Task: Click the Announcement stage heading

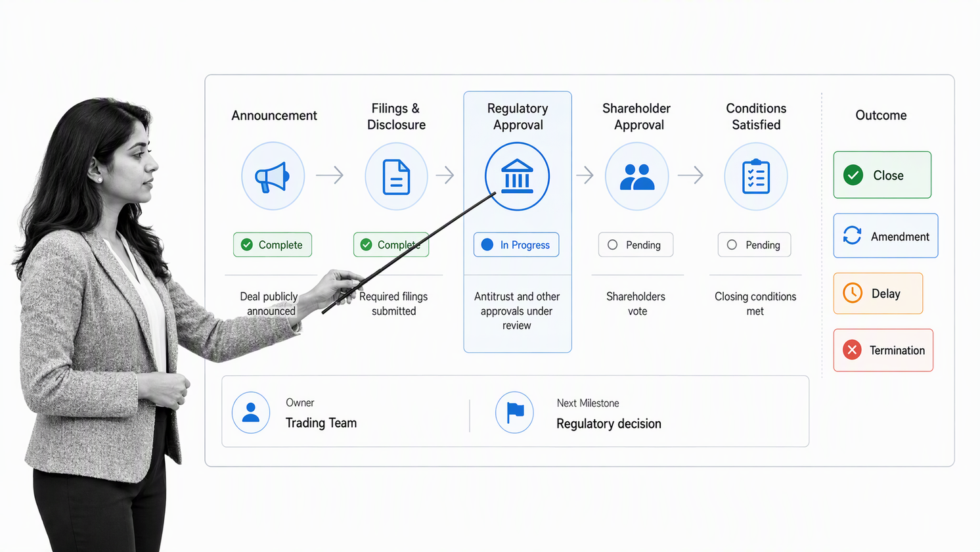Action: pos(274,116)
